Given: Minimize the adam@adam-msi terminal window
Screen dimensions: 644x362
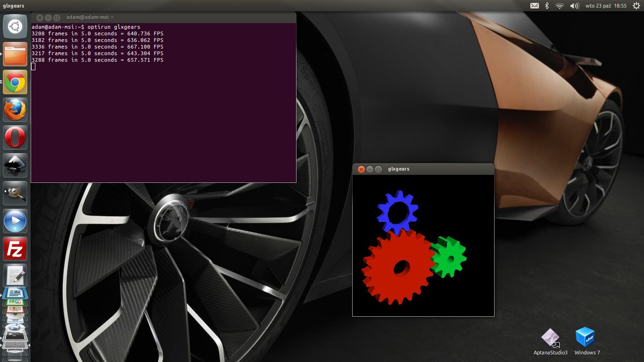Looking at the screenshot, I should (48, 17).
